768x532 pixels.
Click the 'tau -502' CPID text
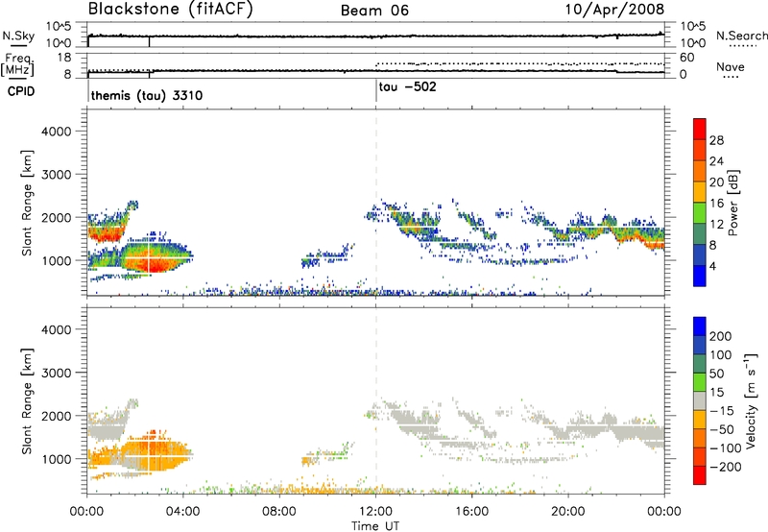(407, 87)
